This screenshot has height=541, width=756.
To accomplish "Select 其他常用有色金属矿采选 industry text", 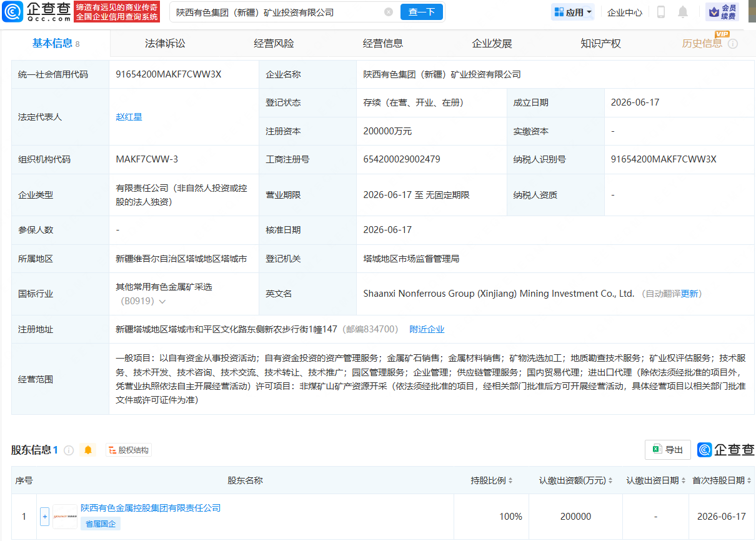I will (x=164, y=287).
